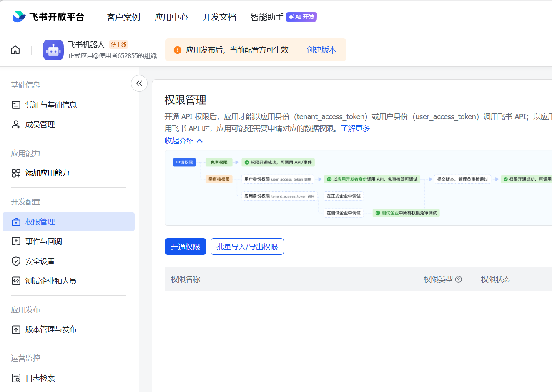Open 测试企业和人员 sidebar item
Screen dimensions: 552x392
[x=68, y=281]
